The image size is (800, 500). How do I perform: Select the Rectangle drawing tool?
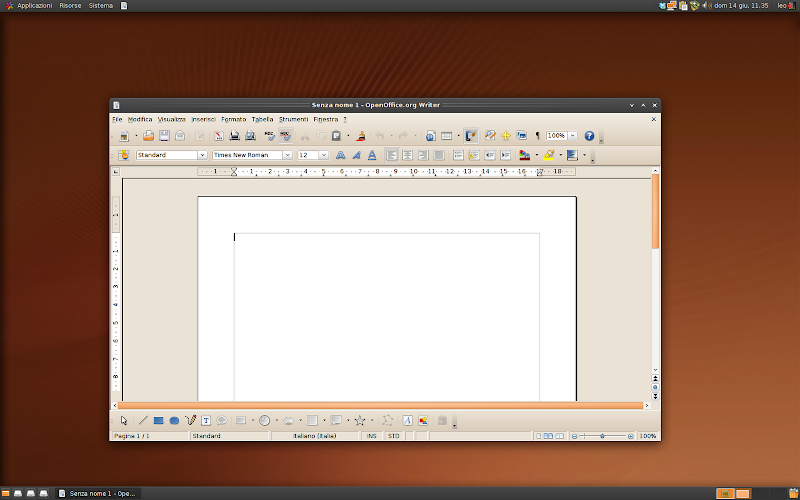pos(158,421)
